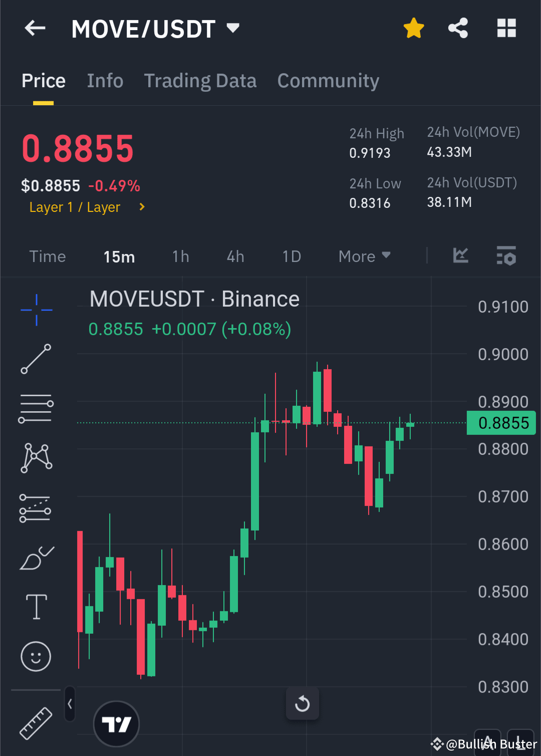Select the brush drawing tool
Screen dimensions: 541x756
pyautogui.click(x=36, y=557)
